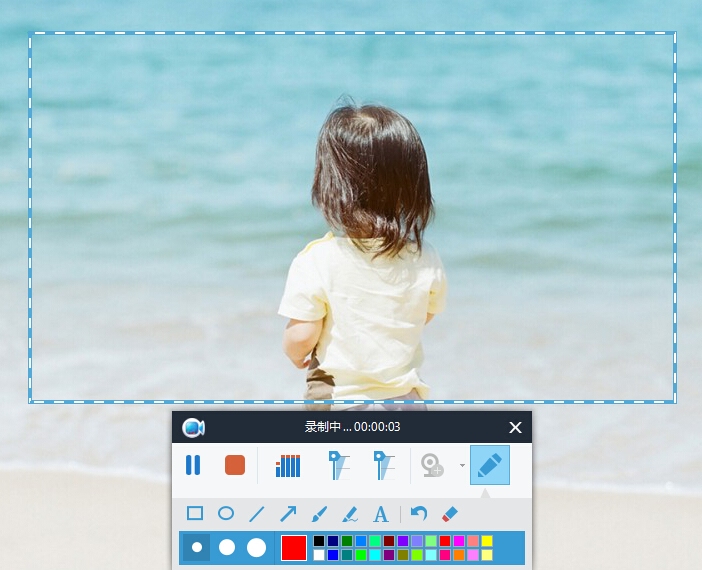Image resolution: width=702 pixels, height=570 pixels.
Task: Expand the webcam dropdown arrow
Action: [x=462, y=466]
